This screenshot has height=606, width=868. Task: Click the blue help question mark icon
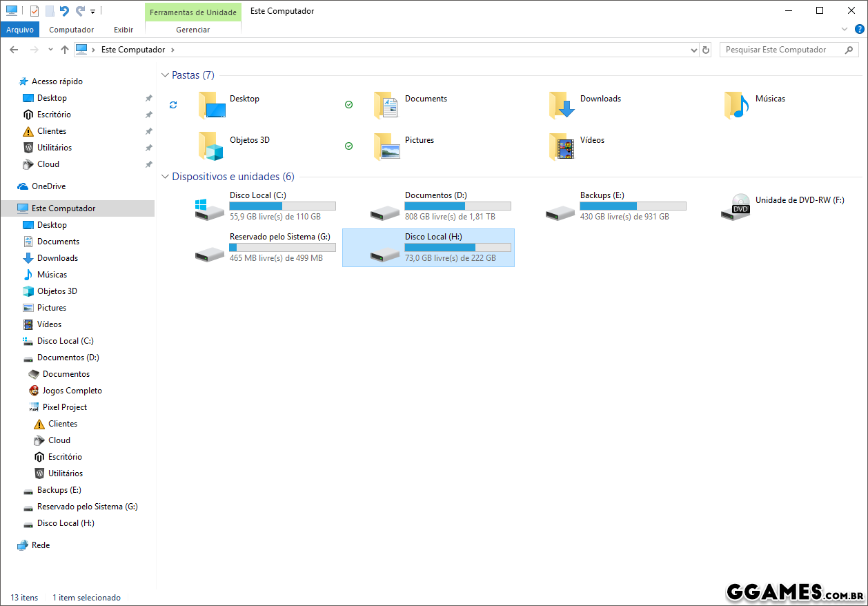[x=859, y=29]
